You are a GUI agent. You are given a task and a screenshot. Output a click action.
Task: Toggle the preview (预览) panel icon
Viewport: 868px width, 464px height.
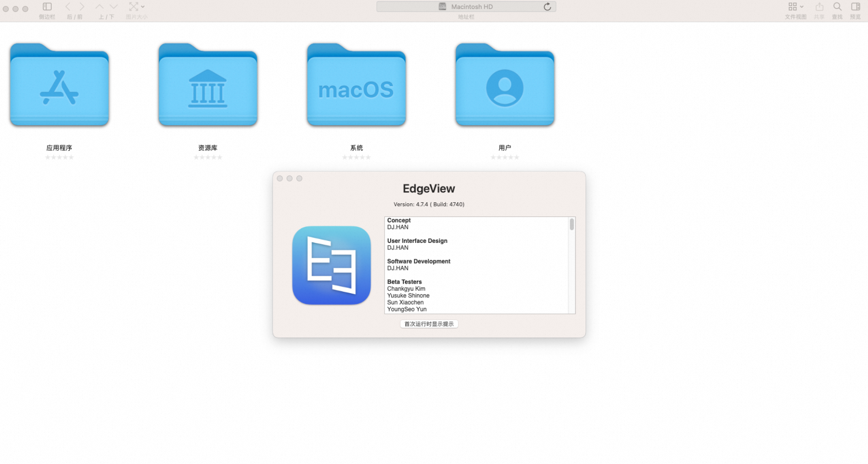point(856,7)
